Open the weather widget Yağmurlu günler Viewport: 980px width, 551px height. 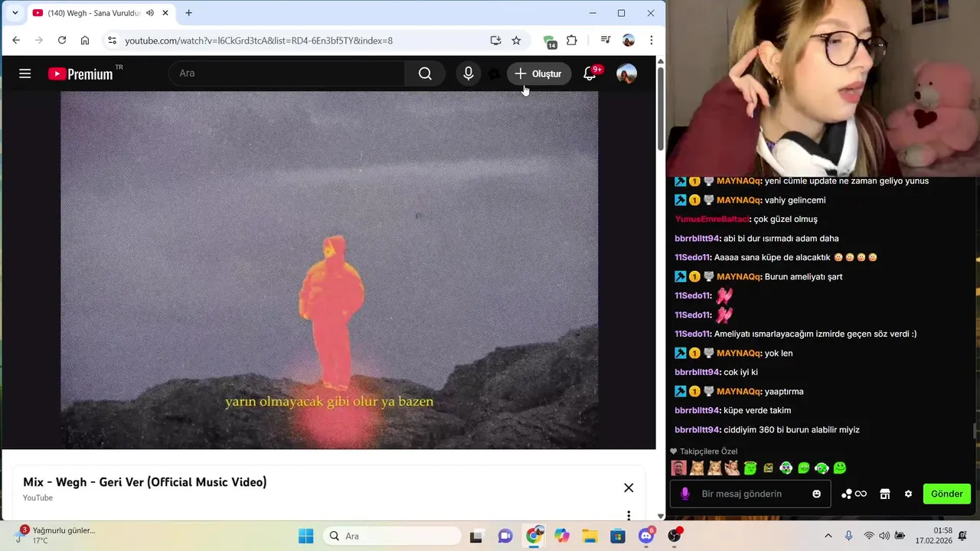[x=54, y=535]
